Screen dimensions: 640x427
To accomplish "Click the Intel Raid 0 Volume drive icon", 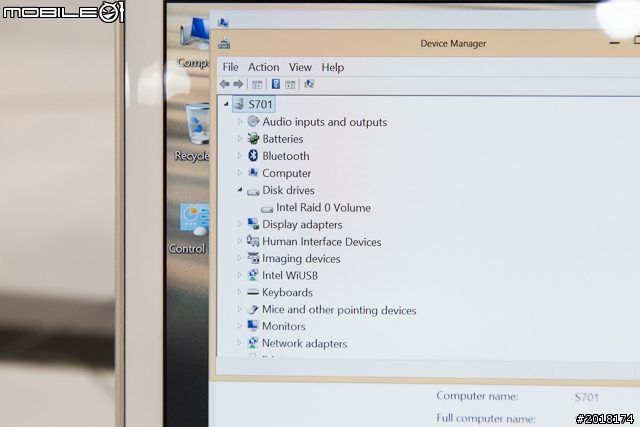I will pyautogui.click(x=267, y=209).
